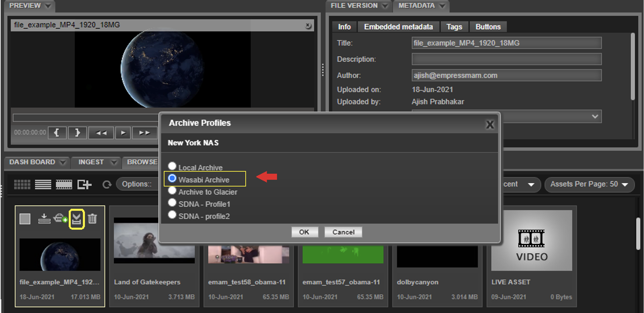Go to the INGEST tab
The image size is (644, 313).
(91, 162)
